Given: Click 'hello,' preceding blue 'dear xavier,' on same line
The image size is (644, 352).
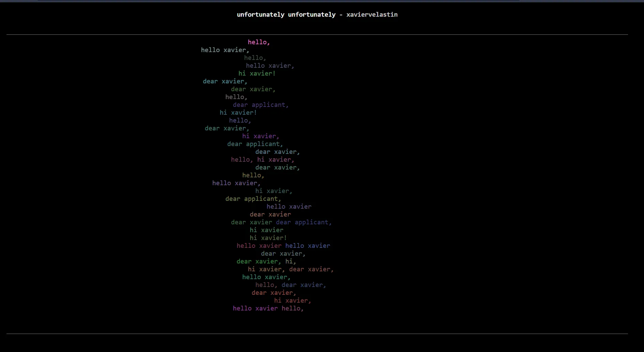Looking at the screenshot, I should [266, 285].
